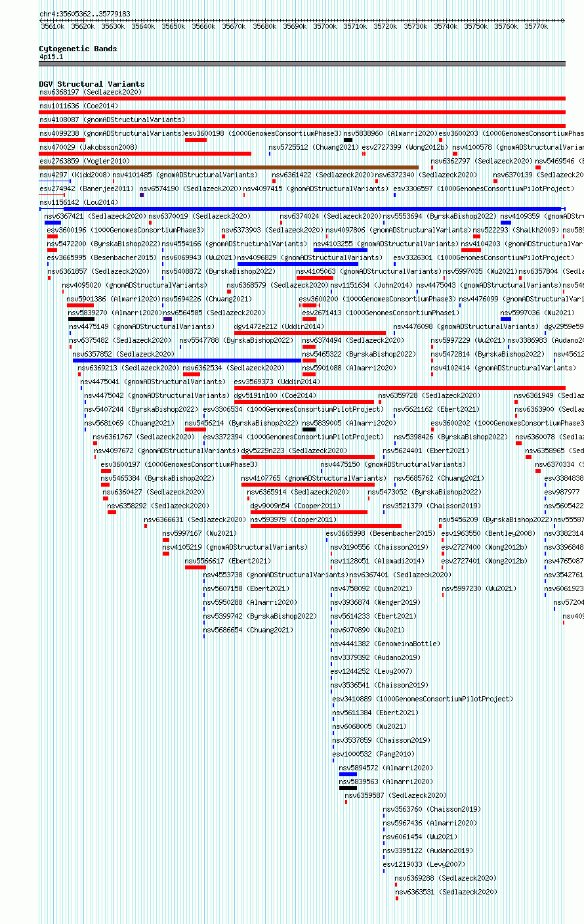Click the red bar under nsv5901386 (Almarri2020)
Image resolution: width=584 pixels, height=924 pixels.
(x=80, y=305)
